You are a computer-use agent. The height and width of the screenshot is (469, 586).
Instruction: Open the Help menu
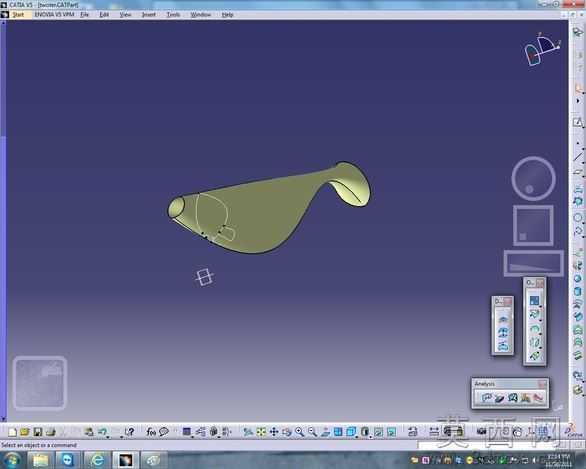click(227, 15)
